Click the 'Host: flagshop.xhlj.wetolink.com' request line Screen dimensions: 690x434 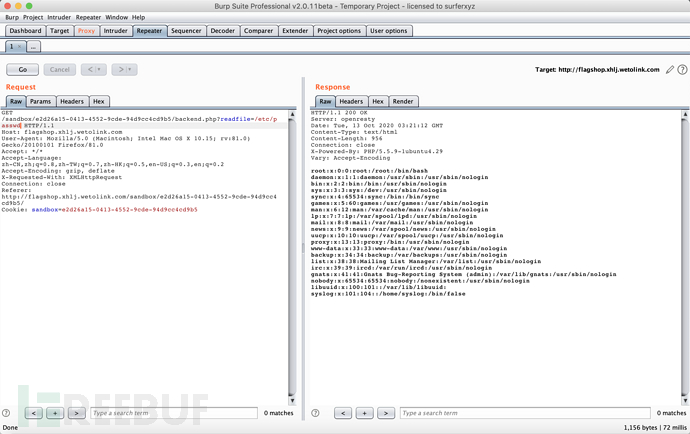click(62, 132)
